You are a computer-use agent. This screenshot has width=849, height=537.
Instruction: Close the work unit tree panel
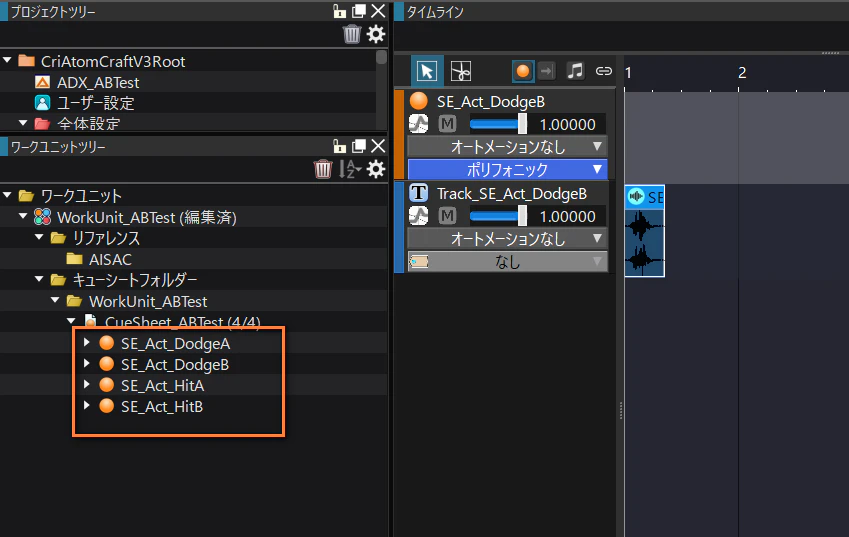[378, 146]
